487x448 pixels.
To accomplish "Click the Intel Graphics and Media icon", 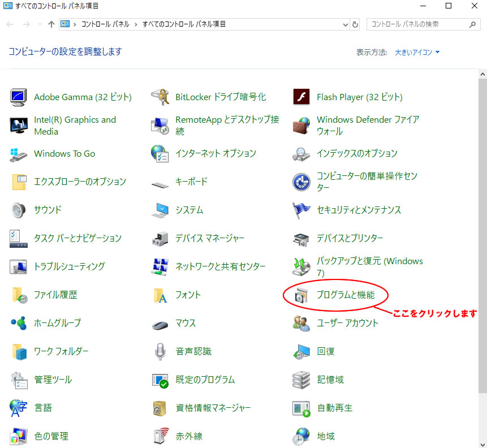I will (x=18, y=126).
